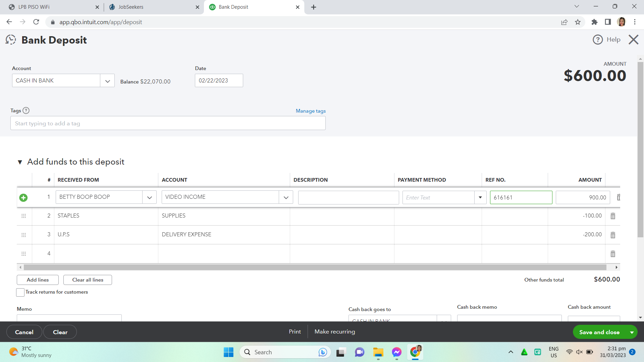
Task: Click the drag handle of row 3
Action: pyautogui.click(x=23, y=235)
